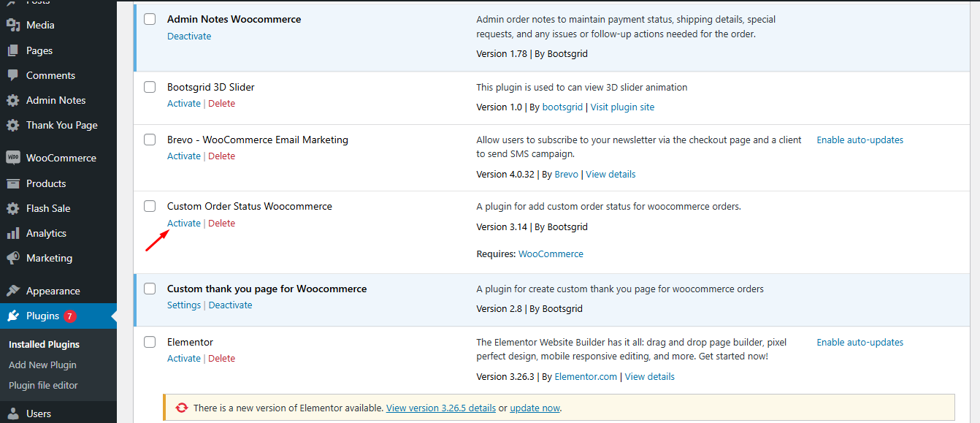
Task: Click the Custom Order Status Woocommerce title
Action: 250,206
